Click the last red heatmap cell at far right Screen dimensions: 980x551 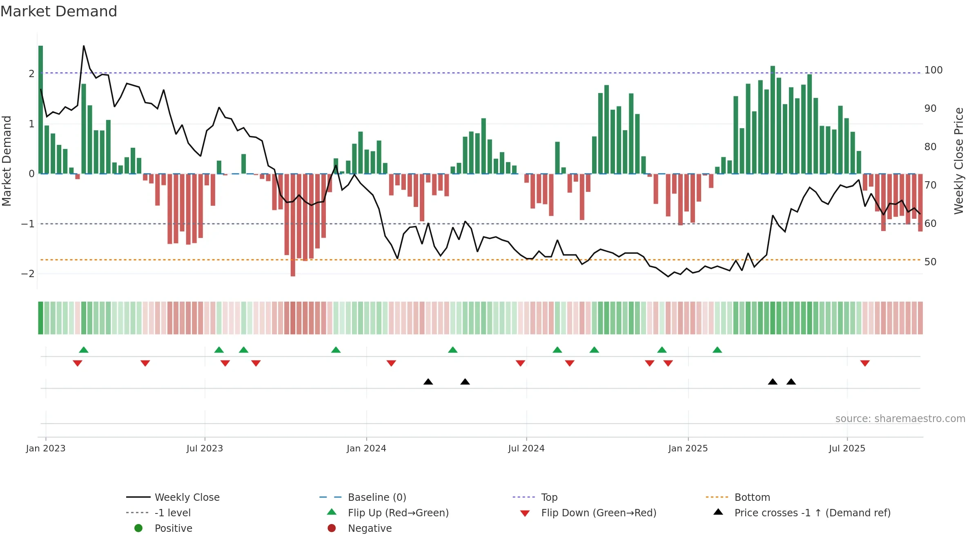click(x=920, y=318)
